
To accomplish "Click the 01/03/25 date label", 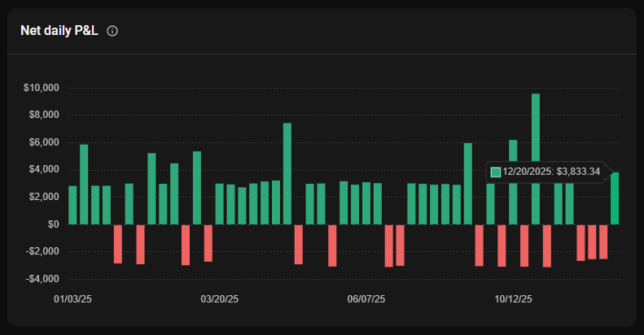I will (x=72, y=299).
